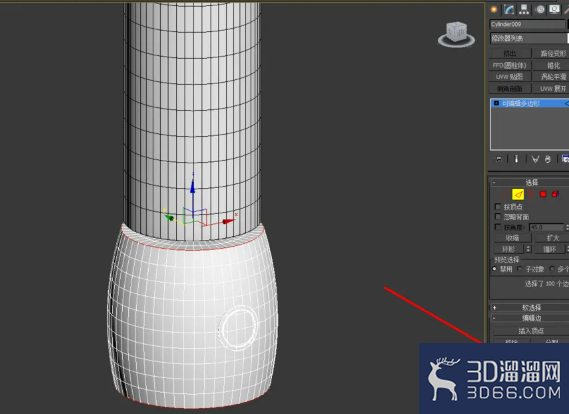Image resolution: width=569 pixels, height=414 pixels.
Task: Click the red X axis gizmo arrow
Action: [x=229, y=221]
